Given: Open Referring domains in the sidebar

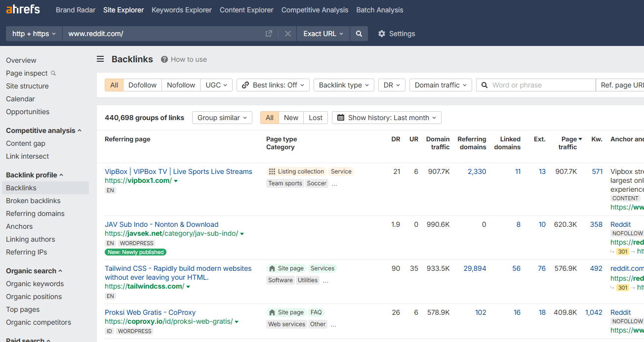Looking at the screenshot, I should tap(35, 214).
